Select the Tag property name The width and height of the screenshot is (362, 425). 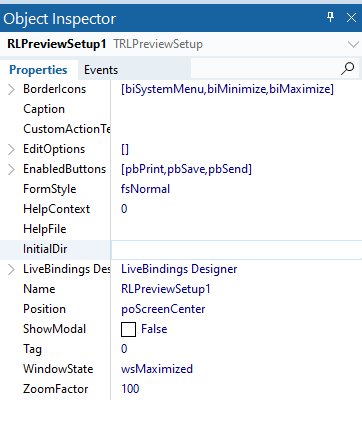[32, 349]
